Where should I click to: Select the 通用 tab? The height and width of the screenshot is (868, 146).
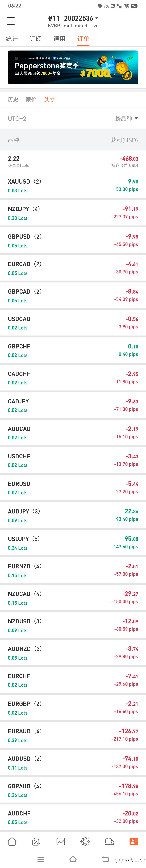[x=59, y=39]
